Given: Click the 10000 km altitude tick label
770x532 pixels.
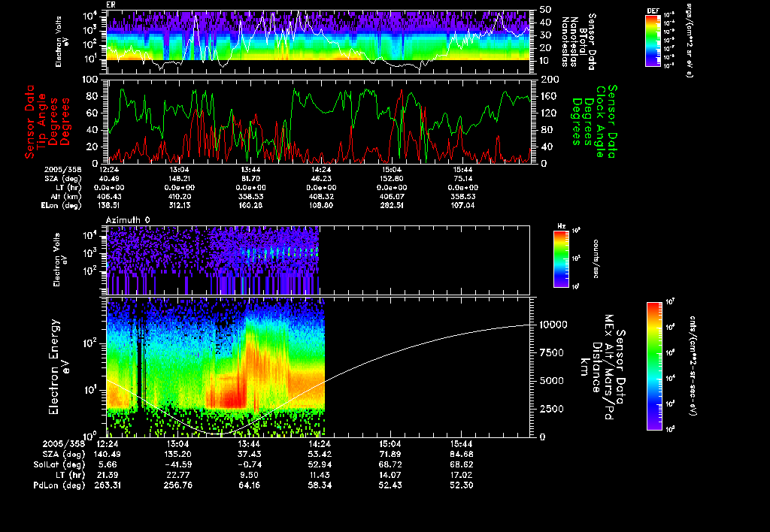Looking at the screenshot, I should (553, 325).
